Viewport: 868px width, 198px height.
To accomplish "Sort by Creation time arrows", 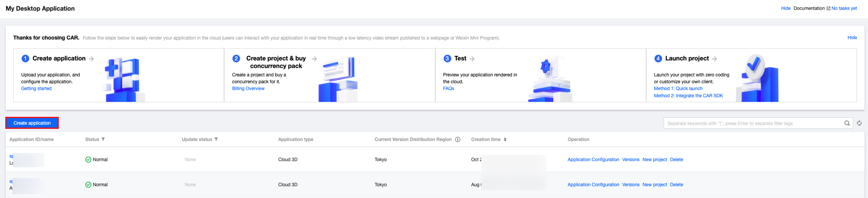I will [505, 139].
